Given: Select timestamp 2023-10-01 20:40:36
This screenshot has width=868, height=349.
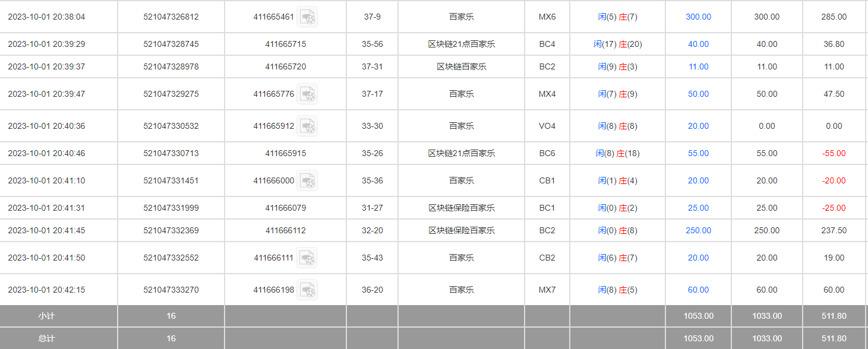Looking at the screenshot, I should click(x=46, y=126).
